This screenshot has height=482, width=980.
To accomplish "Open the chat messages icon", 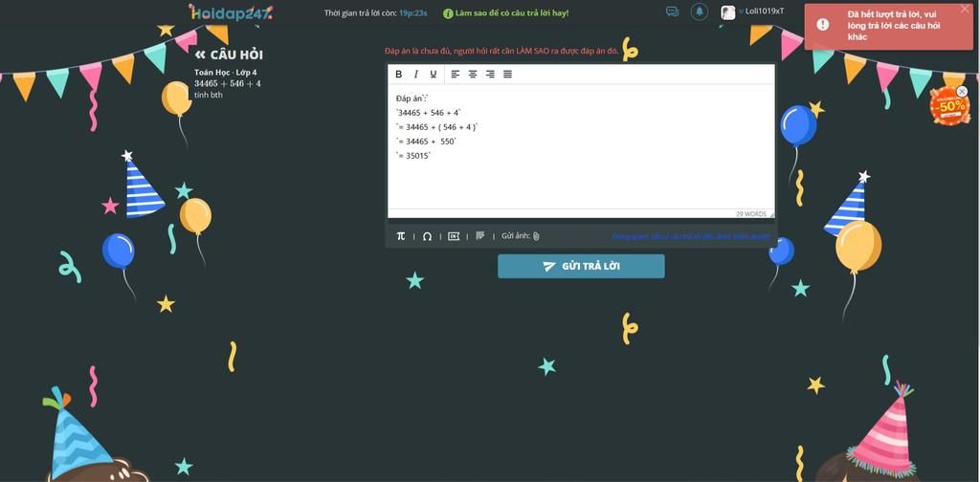I will (x=672, y=11).
